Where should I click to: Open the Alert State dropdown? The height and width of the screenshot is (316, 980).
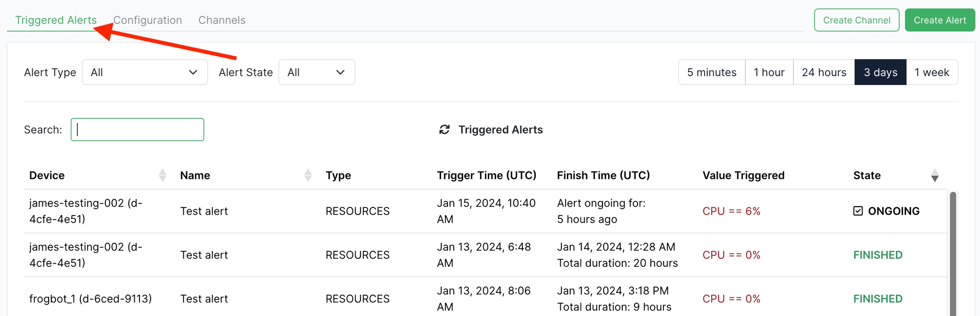(x=316, y=72)
